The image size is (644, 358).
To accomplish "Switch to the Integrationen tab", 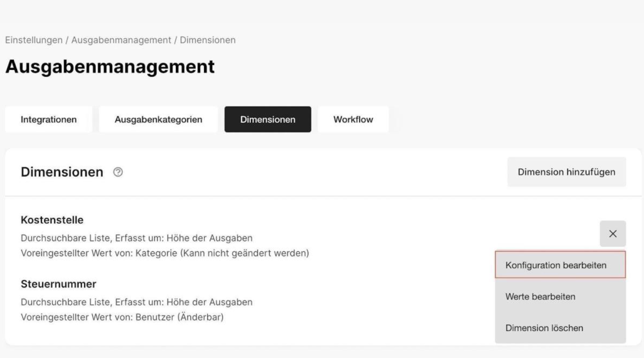I will (49, 119).
